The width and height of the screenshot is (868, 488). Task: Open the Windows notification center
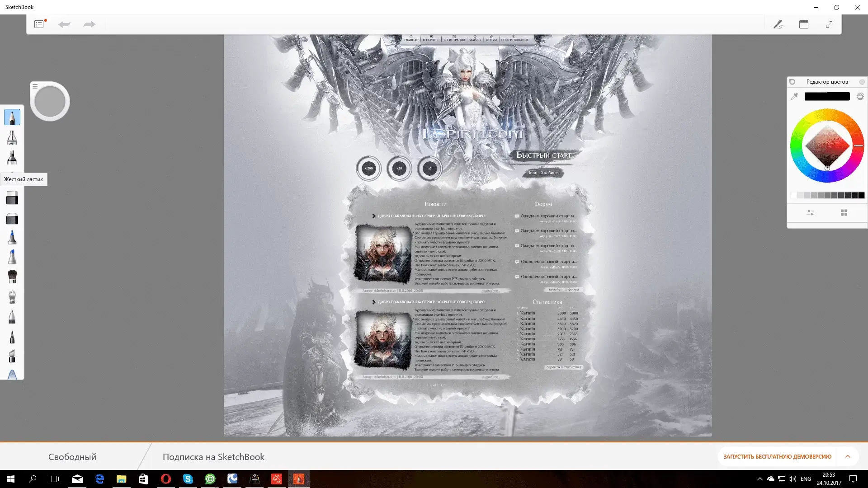pos(853,479)
